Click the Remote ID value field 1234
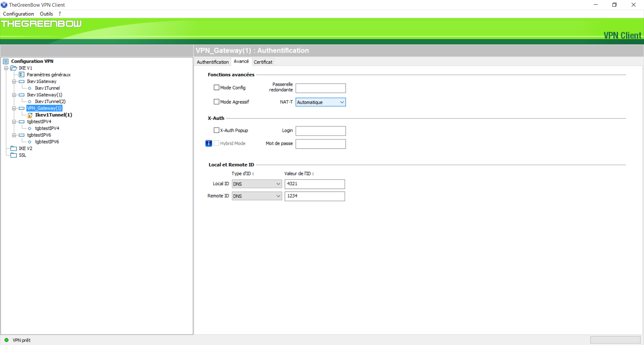The width and height of the screenshot is (644, 345). click(315, 196)
